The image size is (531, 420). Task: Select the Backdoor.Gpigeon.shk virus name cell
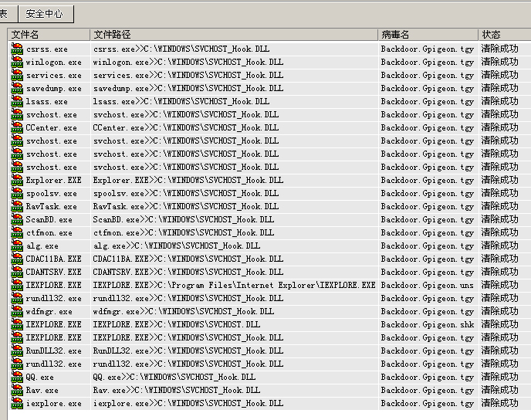[x=427, y=324]
